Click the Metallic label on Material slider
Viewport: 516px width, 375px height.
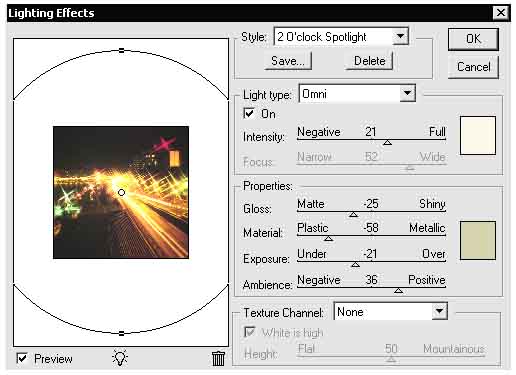(x=427, y=228)
